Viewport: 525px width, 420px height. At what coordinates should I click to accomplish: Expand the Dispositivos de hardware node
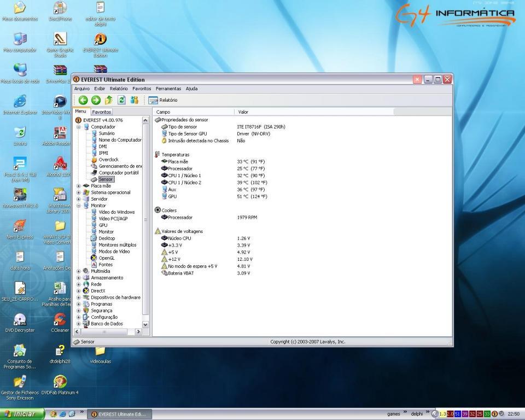point(78,297)
